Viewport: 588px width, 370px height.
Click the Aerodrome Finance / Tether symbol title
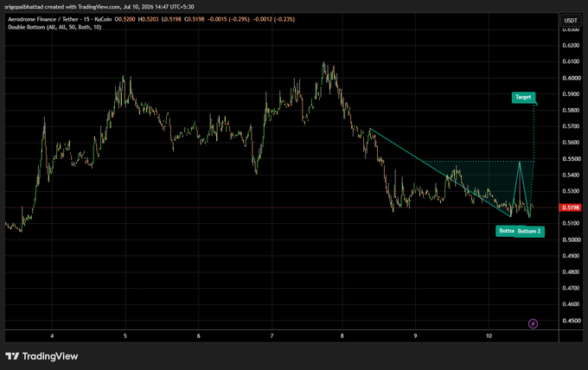point(60,19)
